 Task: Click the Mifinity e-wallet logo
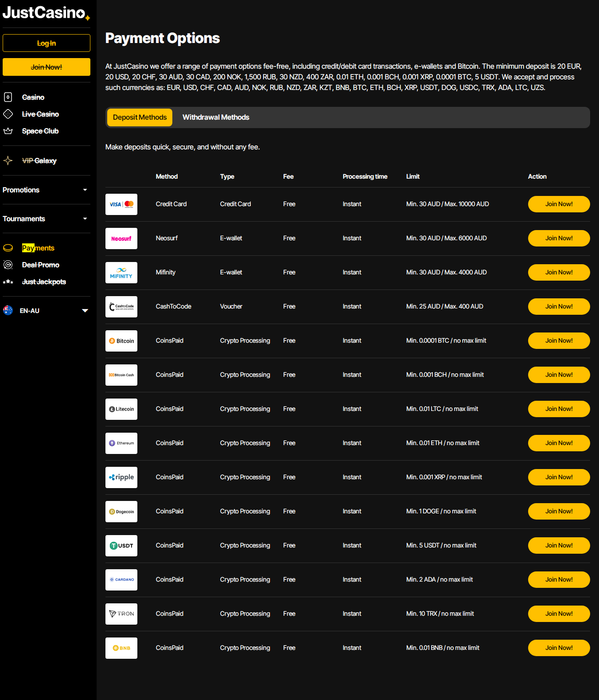tap(121, 273)
